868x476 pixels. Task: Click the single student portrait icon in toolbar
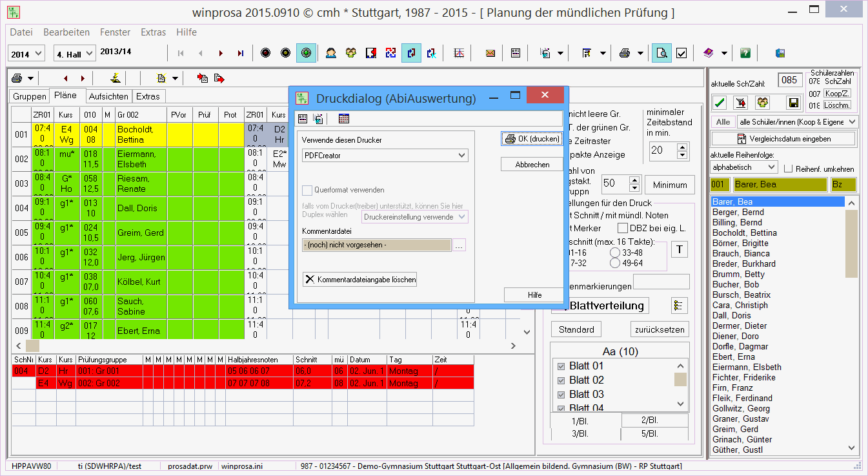point(330,54)
